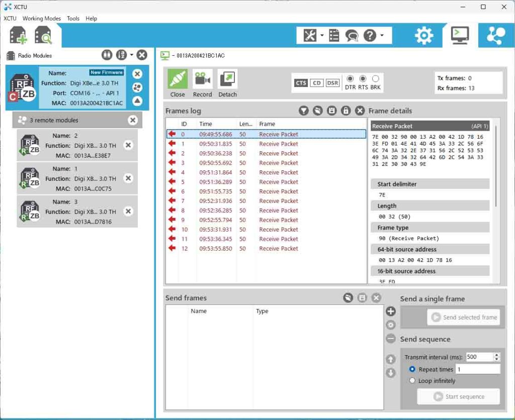Clear the 3 remote modules list
Image resolution: width=515 pixels, height=420 pixels.
coord(133,120)
